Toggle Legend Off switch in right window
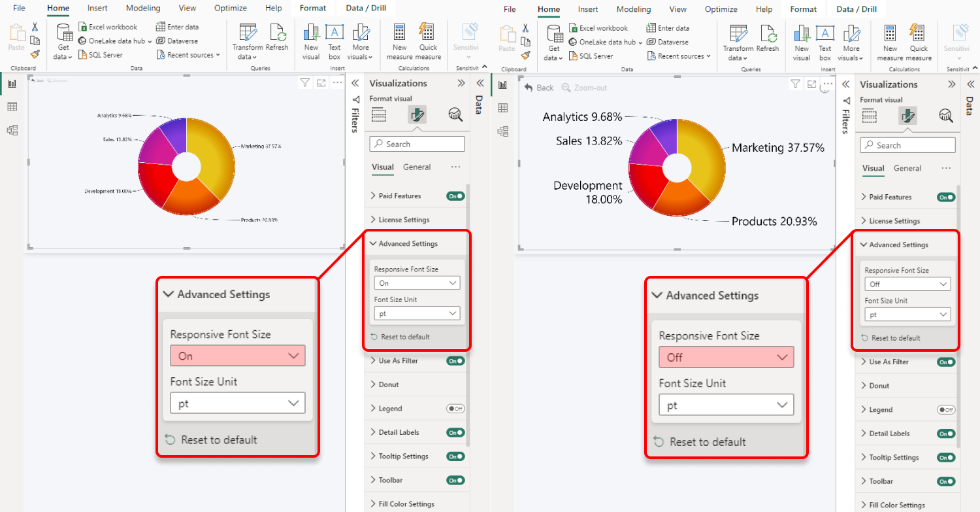980x512 pixels. tap(946, 410)
